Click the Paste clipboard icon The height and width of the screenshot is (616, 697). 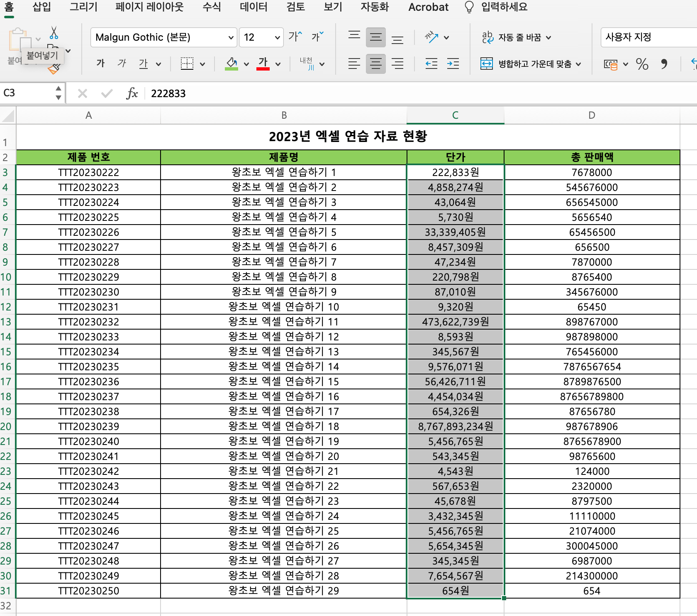(19, 40)
